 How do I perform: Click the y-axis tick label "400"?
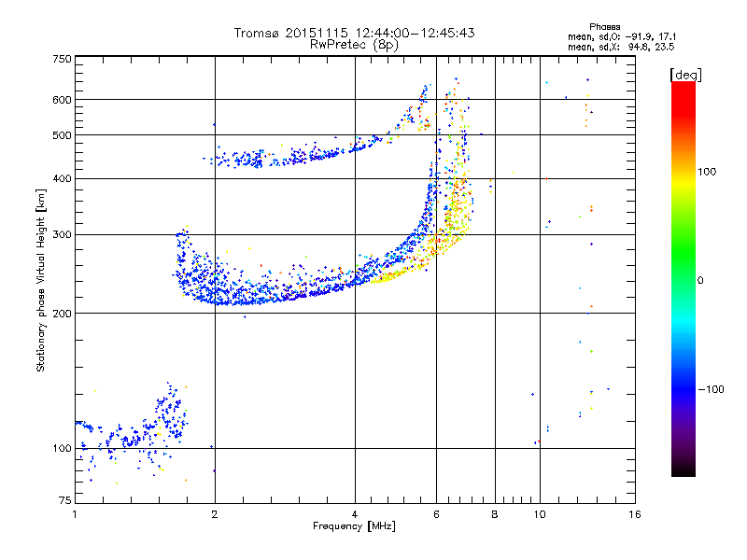(62, 179)
